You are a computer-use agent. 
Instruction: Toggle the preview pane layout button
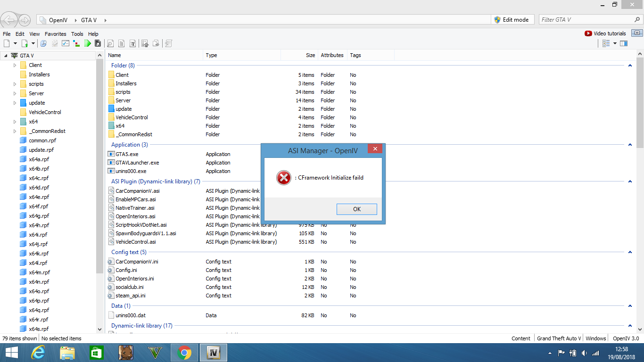click(624, 43)
